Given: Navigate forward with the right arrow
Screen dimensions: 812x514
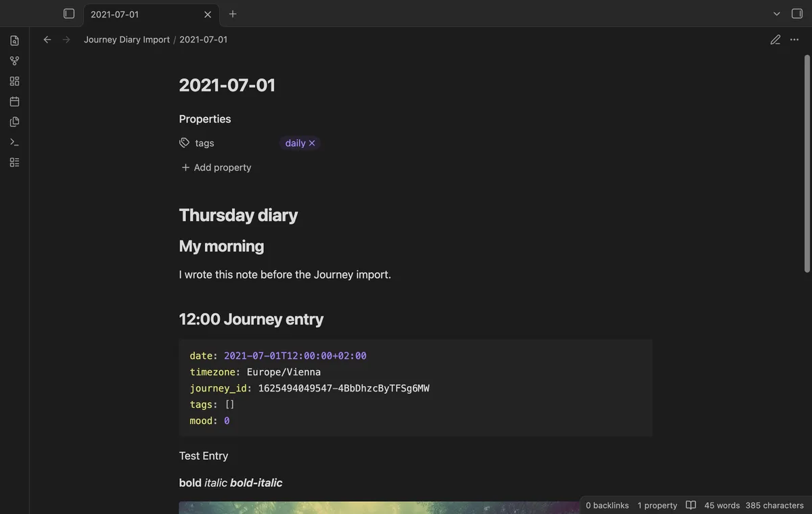Looking at the screenshot, I should coord(66,40).
